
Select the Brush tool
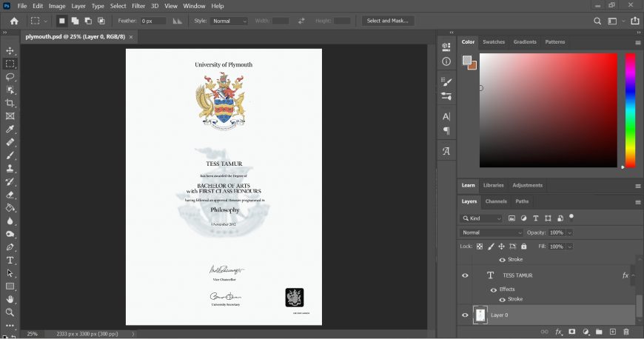[x=10, y=155]
